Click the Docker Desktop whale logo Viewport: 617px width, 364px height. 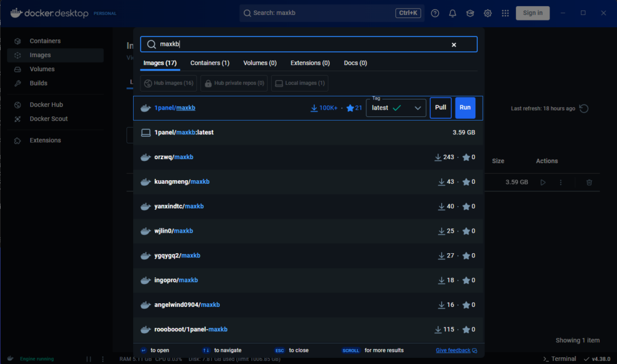[x=16, y=13]
